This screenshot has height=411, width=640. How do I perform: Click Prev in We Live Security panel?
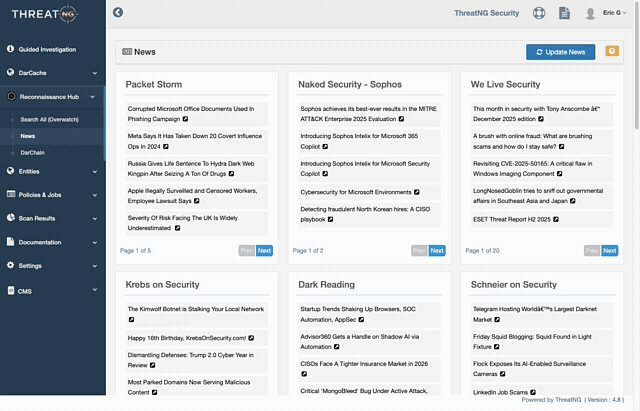(x=592, y=251)
